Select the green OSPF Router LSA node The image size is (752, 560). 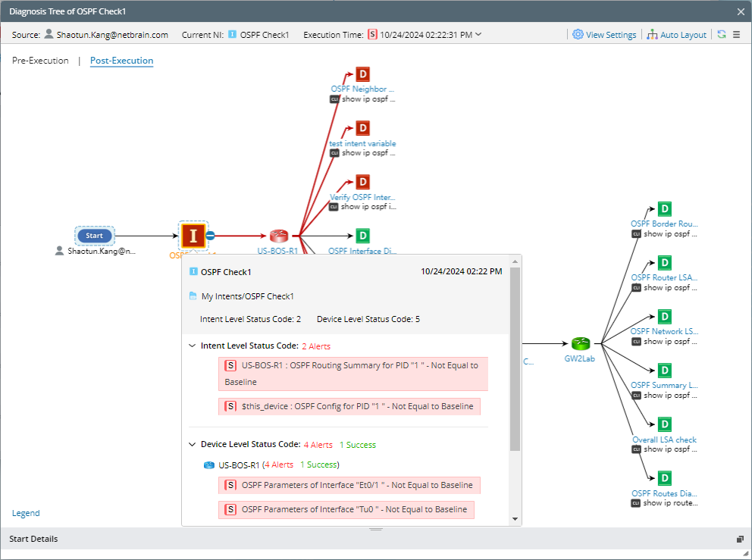(x=664, y=262)
